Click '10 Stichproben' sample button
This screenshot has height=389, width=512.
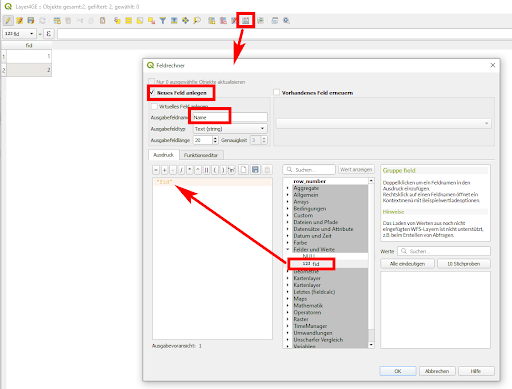click(464, 264)
